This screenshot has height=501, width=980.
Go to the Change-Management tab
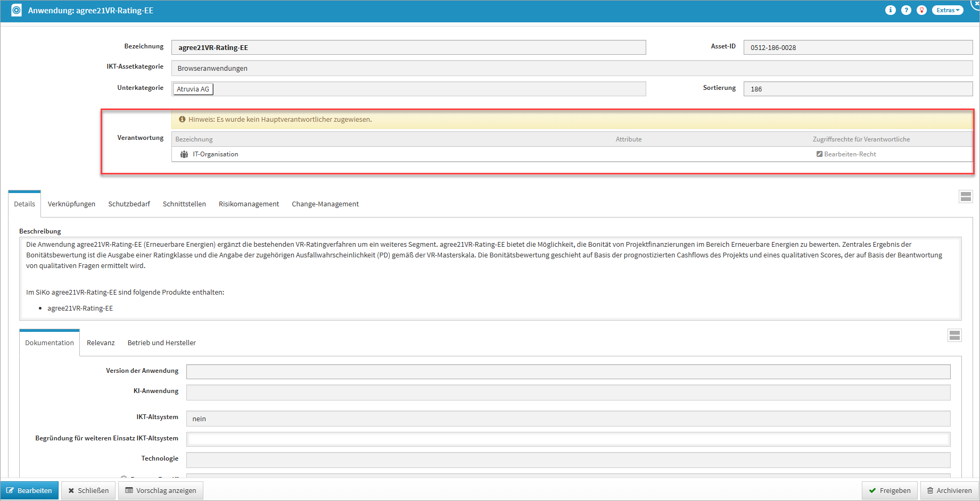coord(325,204)
